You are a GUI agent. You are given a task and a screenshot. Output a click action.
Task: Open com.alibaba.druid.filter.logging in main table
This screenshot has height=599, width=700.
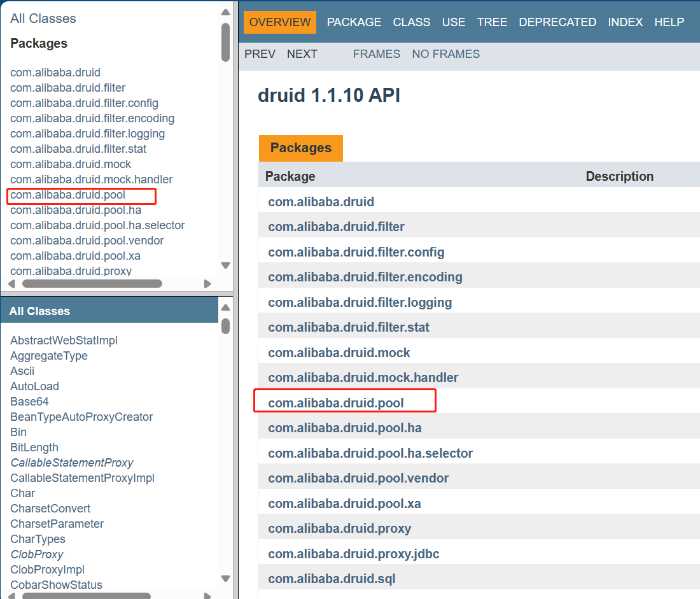[360, 302]
